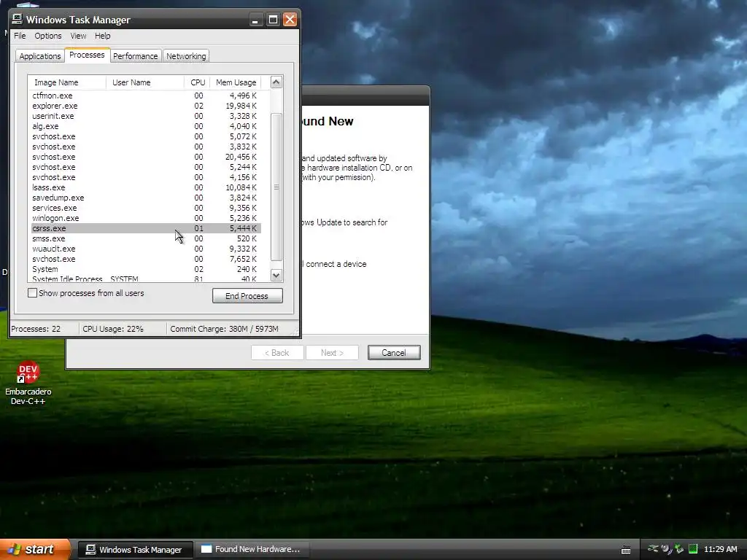Select the userinit.exe process

146,116
